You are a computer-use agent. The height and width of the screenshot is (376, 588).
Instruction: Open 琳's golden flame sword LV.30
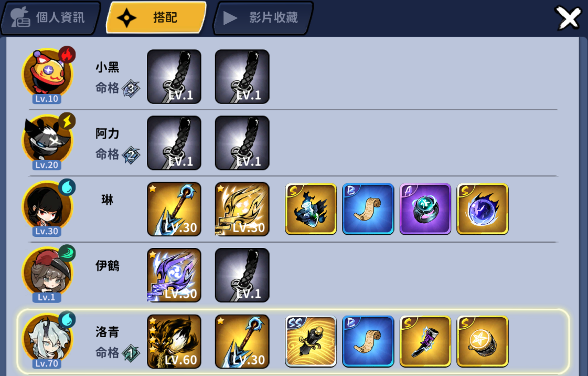coord(242,209)
